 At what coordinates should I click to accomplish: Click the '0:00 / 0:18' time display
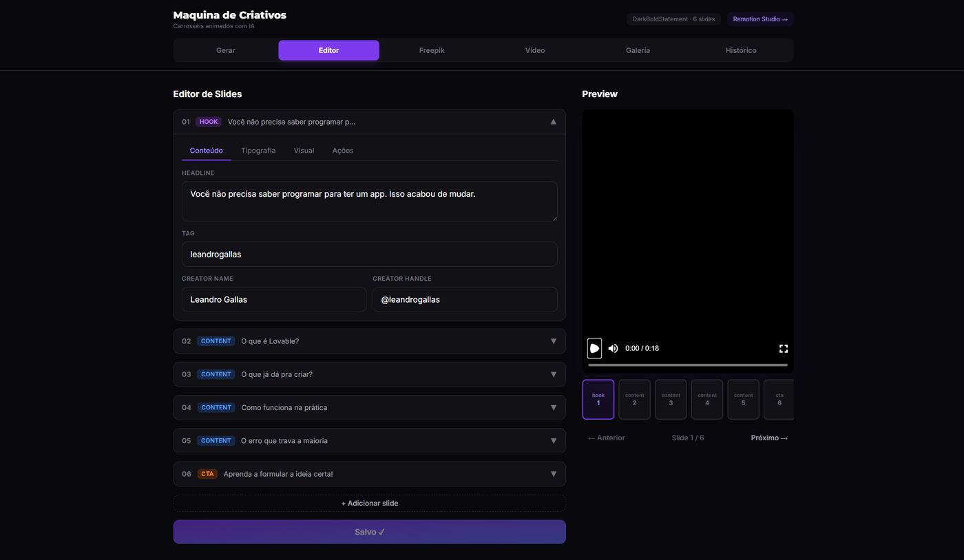tap(642, 349)
